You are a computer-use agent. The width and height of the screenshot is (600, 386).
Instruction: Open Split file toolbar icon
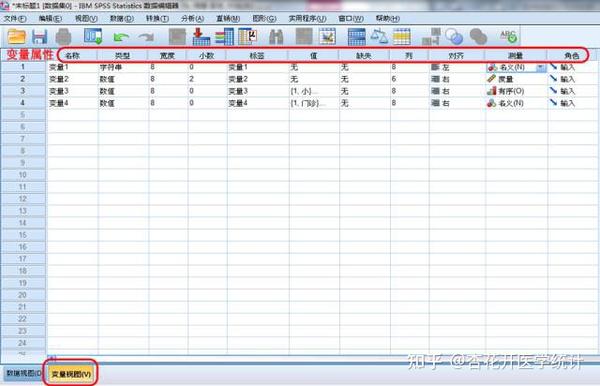[x=357, y=37]
